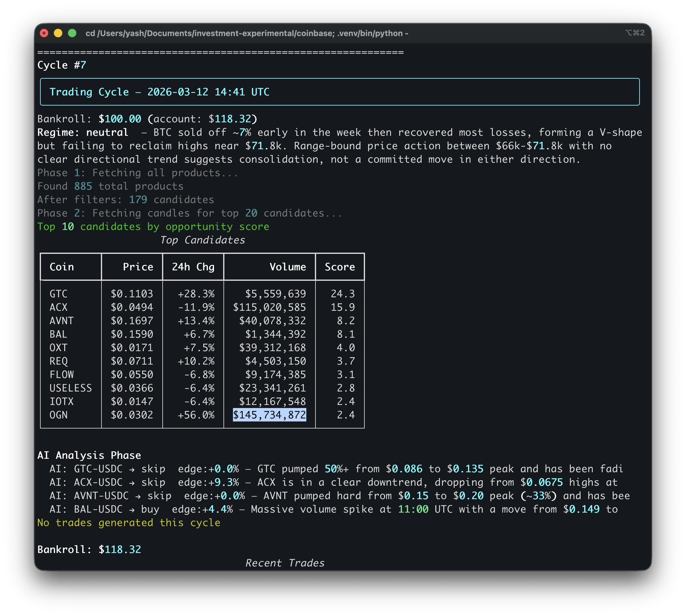The height and width of the screenshot is (616, 686).
Task: Select the USELESS coin cell
Action: (71, 388)
